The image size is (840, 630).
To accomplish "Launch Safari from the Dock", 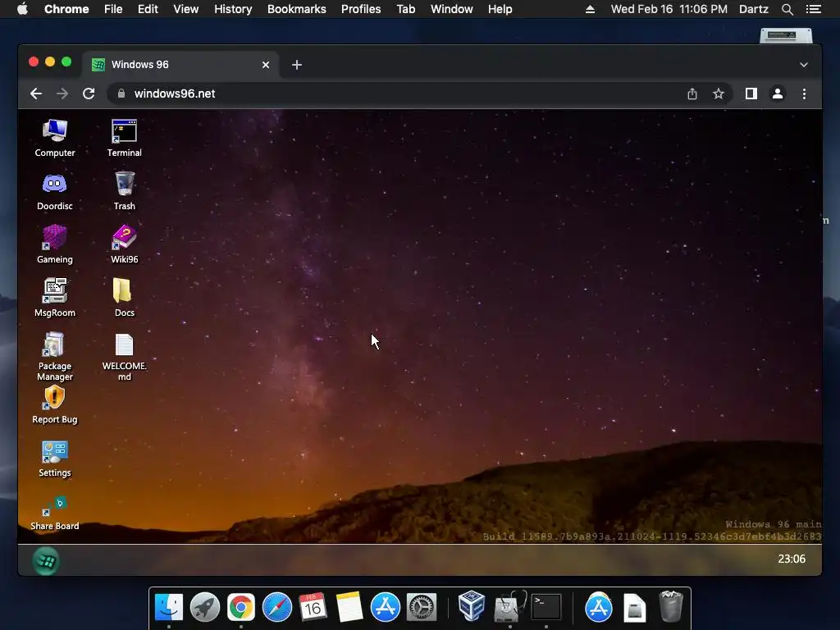I will tap(277, 608).
